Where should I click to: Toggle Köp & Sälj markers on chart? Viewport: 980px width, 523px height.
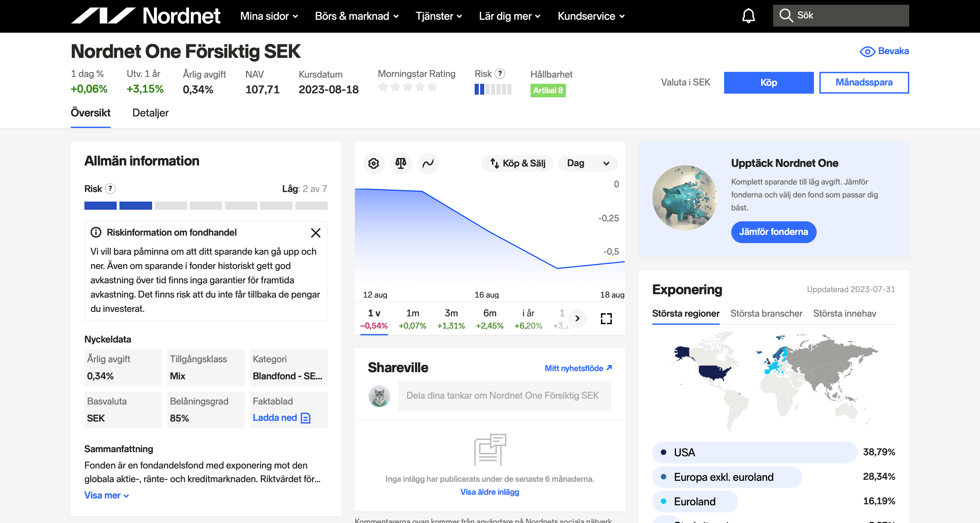click(x=517, y=163)
